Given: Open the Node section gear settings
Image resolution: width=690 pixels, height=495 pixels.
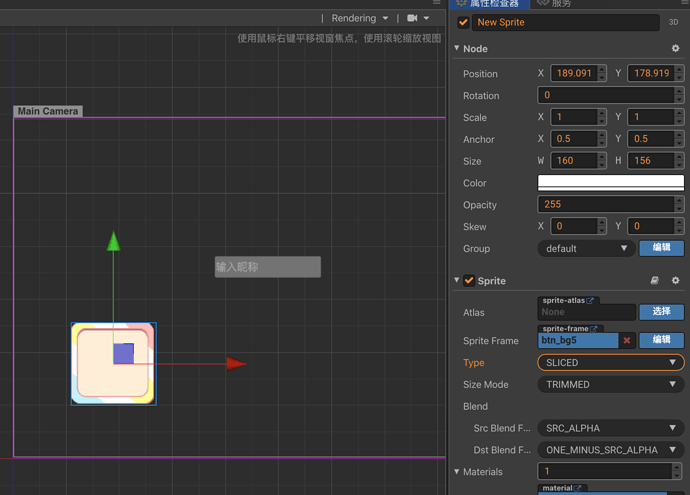Looking at the screenshot, I should click(675, 48).
